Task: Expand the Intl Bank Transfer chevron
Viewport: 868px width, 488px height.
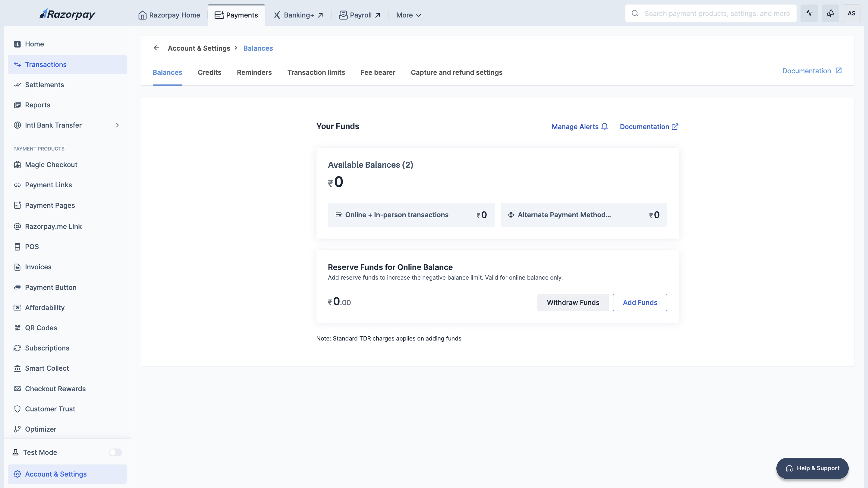Action: (x=117, y=125)
